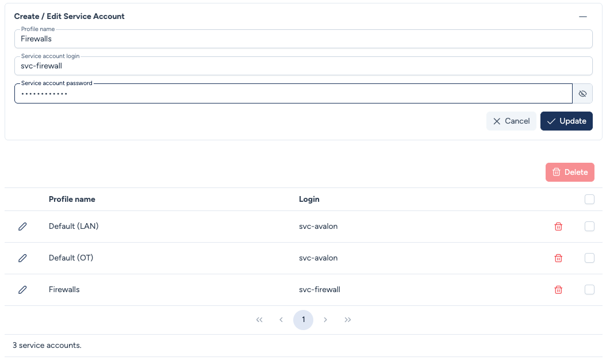Viewport: 610px width, 364px height.
Task: Click pencil icon for Default (OT) row
Action: [x=22, y=258]
